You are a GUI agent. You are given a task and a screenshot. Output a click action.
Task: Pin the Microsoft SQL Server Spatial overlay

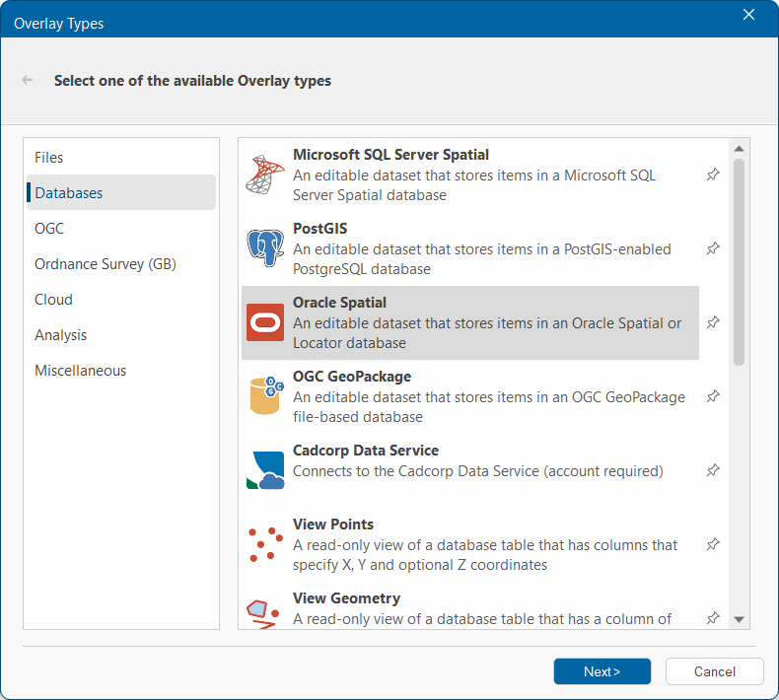point(713,175)
